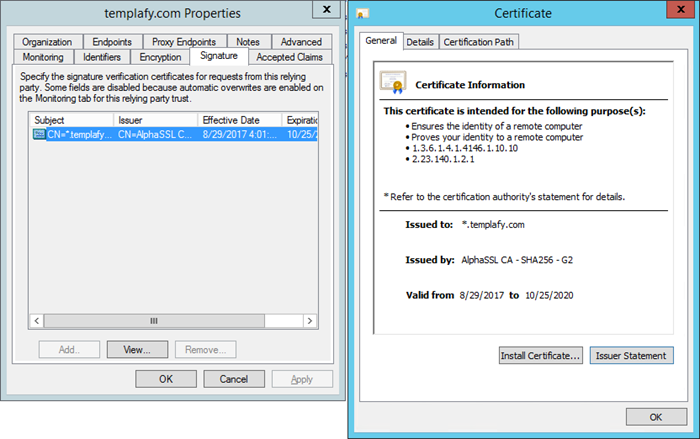Click the valid-to date 10/25/2020
Image resolution: width=700 pixels, height=439 pixels.
tap(549, 295)
